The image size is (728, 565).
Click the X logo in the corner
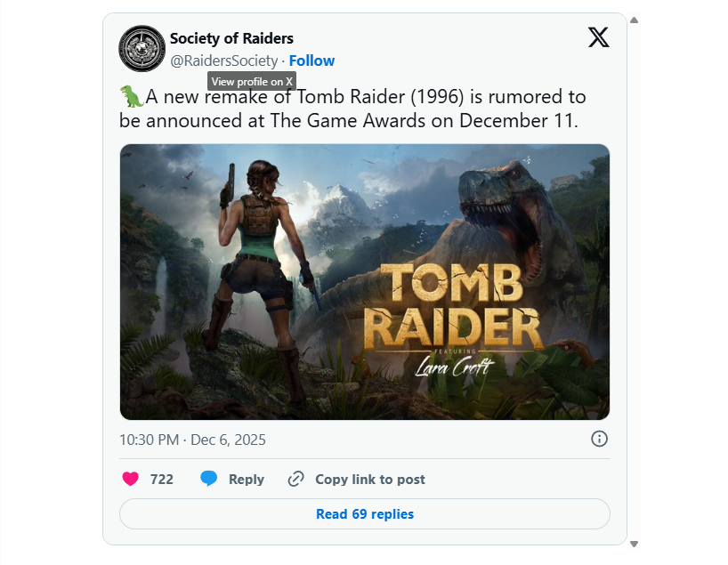[598, 37]
